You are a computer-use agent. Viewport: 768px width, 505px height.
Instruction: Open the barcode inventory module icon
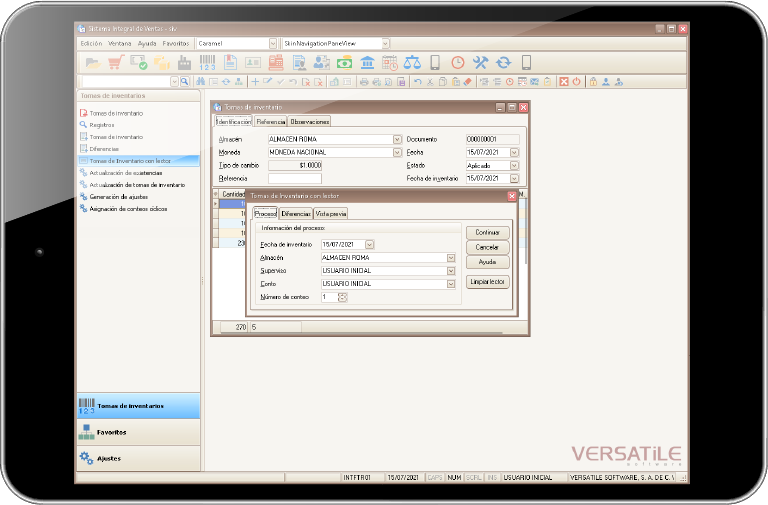point(207,63)
